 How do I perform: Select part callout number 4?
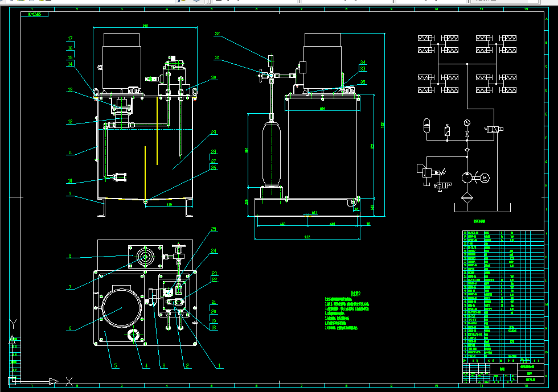click(146, 365)
